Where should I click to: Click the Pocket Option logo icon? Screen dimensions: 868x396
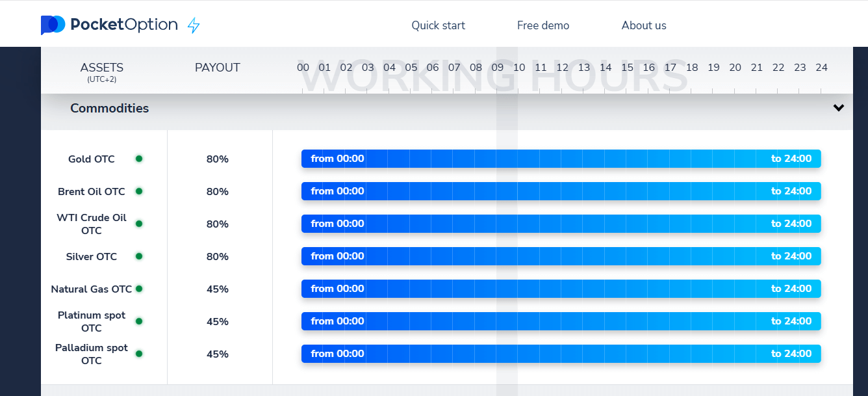53,25
